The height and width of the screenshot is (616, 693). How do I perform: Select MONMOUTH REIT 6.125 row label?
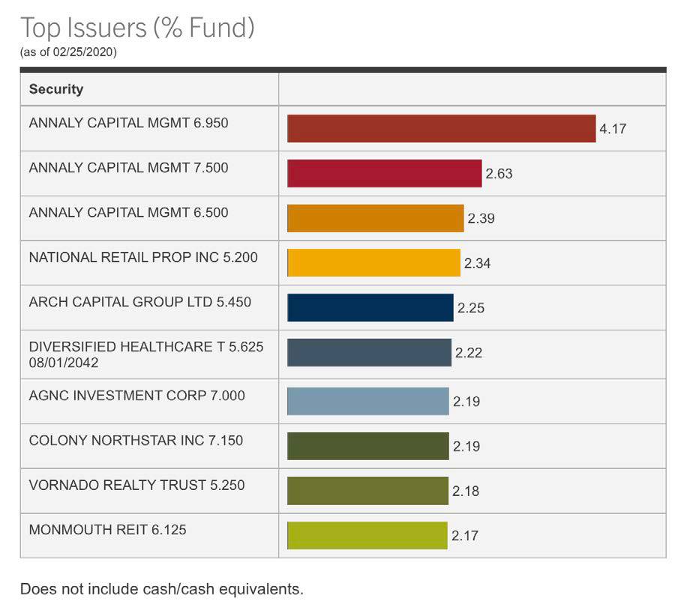[107, 530]
